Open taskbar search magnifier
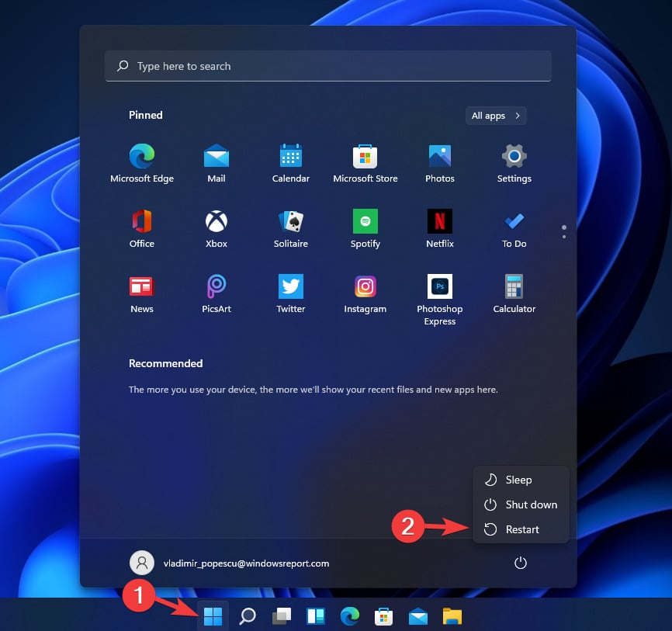 [248, 616]
